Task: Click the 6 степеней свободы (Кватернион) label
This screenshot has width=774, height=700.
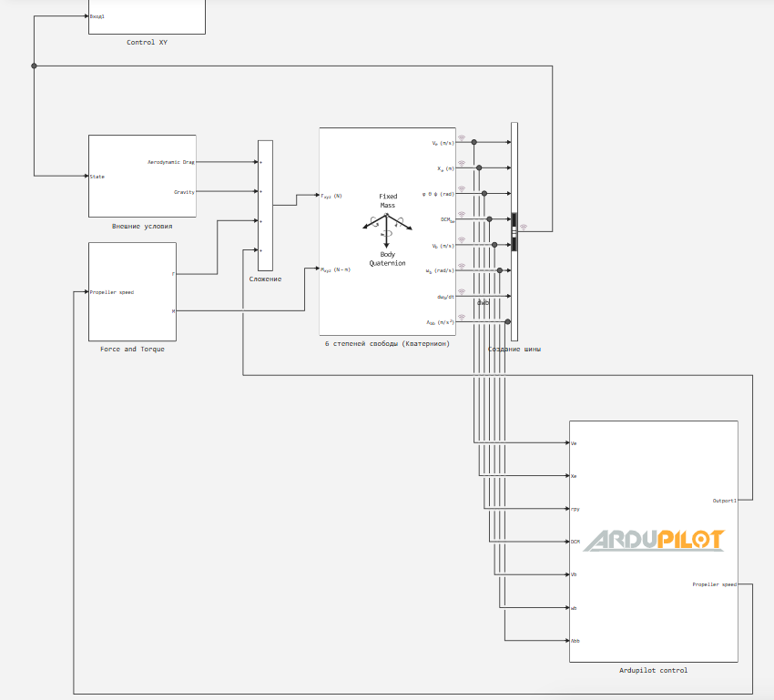Action: coord(387,344)
